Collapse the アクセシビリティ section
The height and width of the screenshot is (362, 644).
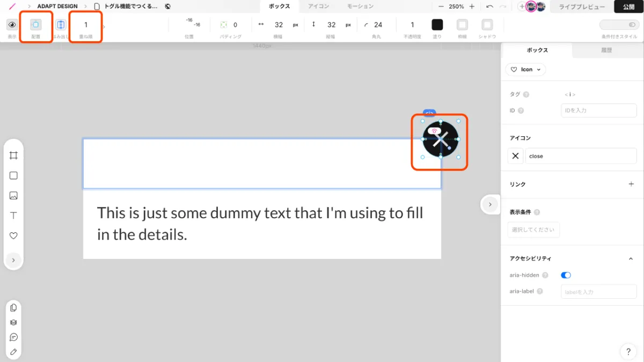coord(631,258)
